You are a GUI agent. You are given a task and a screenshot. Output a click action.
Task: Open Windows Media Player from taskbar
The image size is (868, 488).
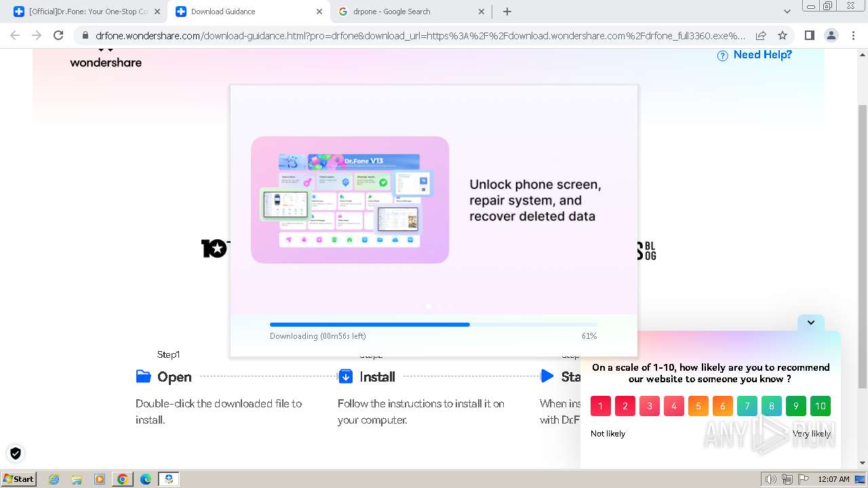[x=100, y=479]
